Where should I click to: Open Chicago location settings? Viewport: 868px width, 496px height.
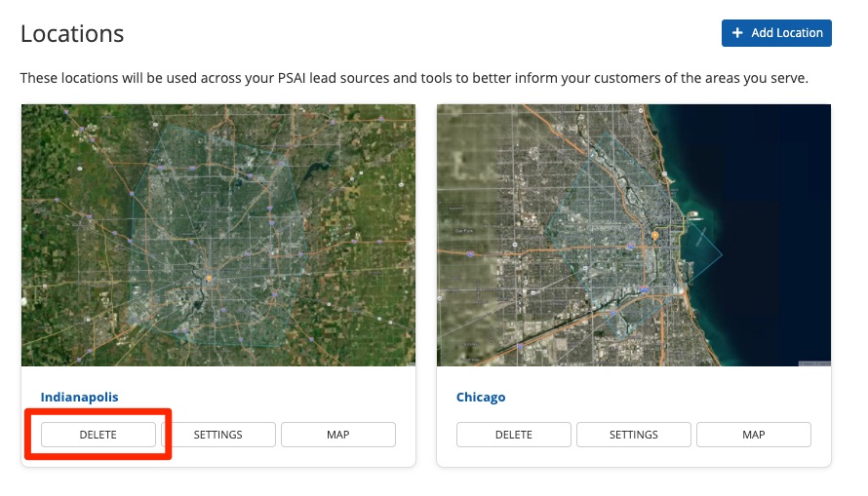[634, 435]
